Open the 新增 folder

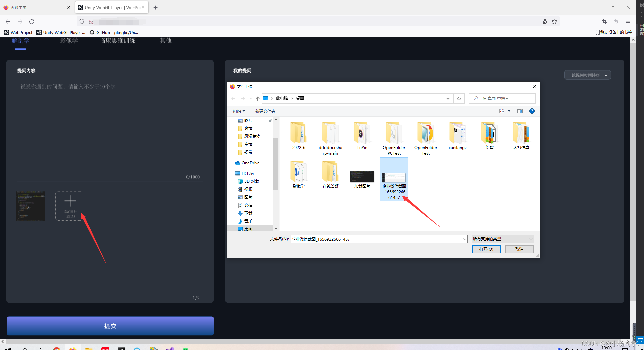pos(489,136)
